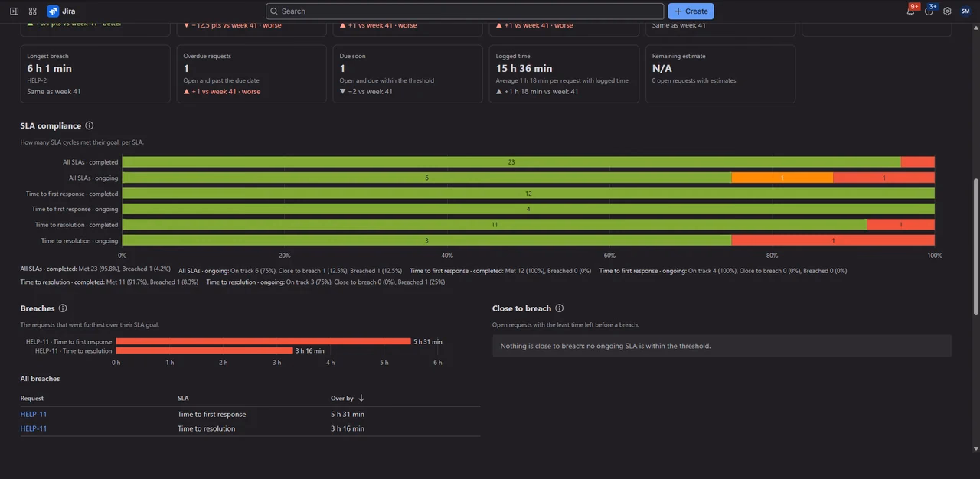
Task: Click the red 3 h 16 min breach bar
Action: (204, 350)
